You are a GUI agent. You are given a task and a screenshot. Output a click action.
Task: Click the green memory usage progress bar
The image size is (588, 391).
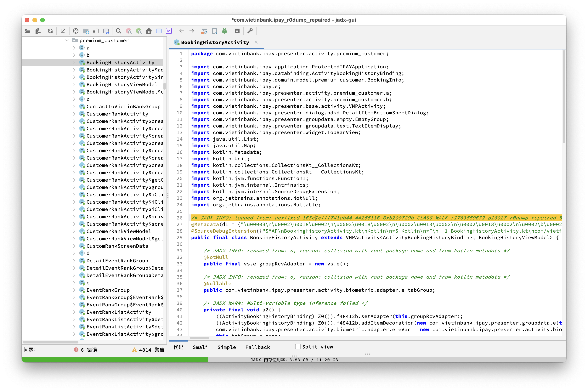coord(115,360)
